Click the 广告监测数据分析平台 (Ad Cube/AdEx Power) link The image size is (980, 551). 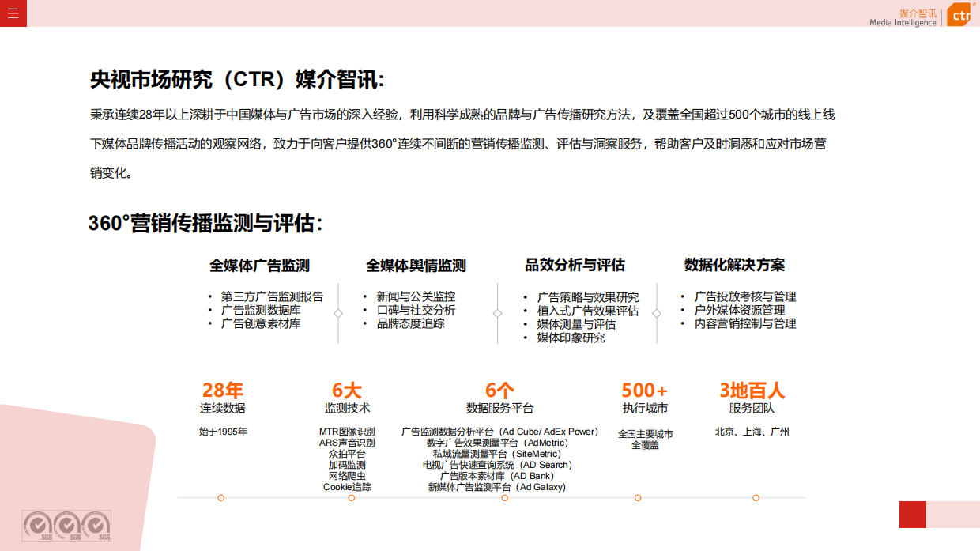502,432
